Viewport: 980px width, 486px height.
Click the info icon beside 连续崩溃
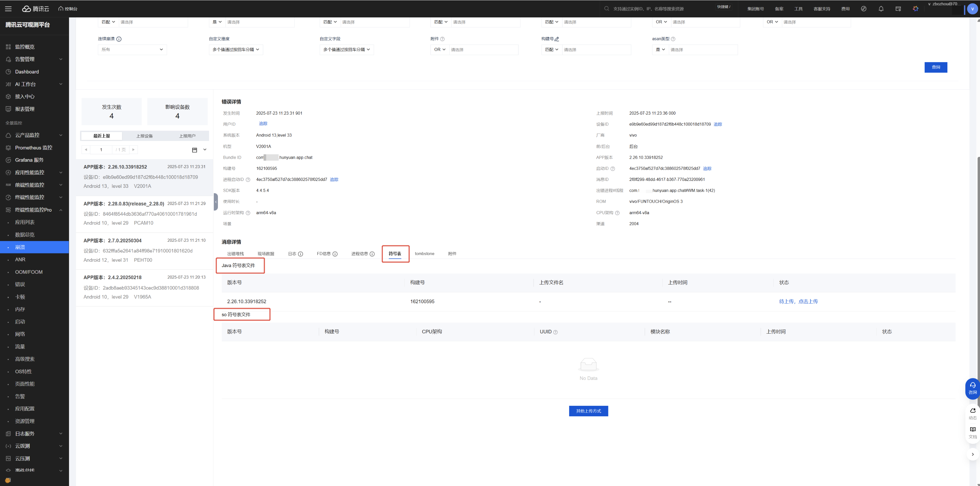tap(119, 39)
